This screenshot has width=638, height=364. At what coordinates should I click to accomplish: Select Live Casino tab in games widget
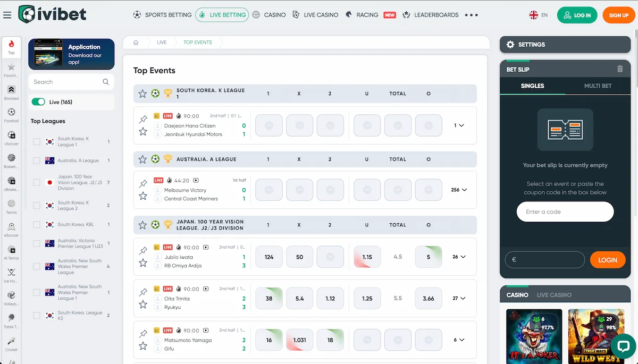[554, 295]
